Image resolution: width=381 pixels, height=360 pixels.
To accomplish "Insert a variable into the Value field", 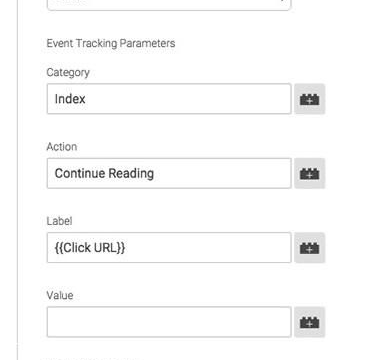I will tap(309, 322).
